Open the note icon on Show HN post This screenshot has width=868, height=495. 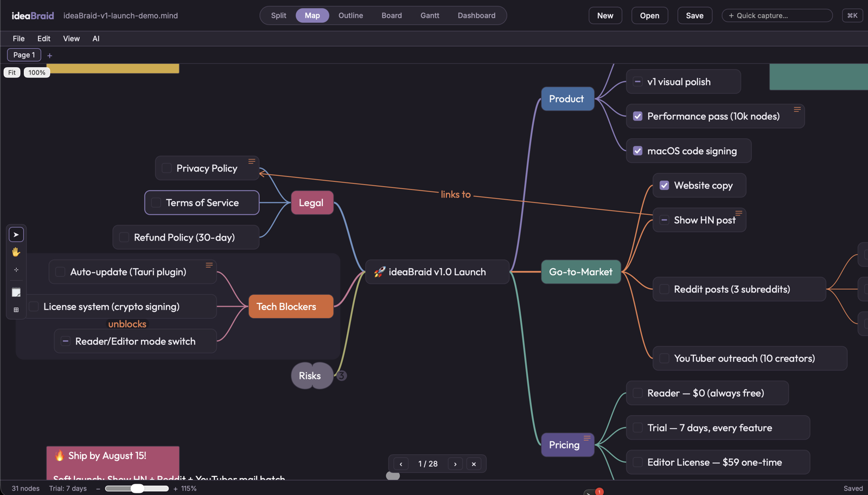(739, 213)
